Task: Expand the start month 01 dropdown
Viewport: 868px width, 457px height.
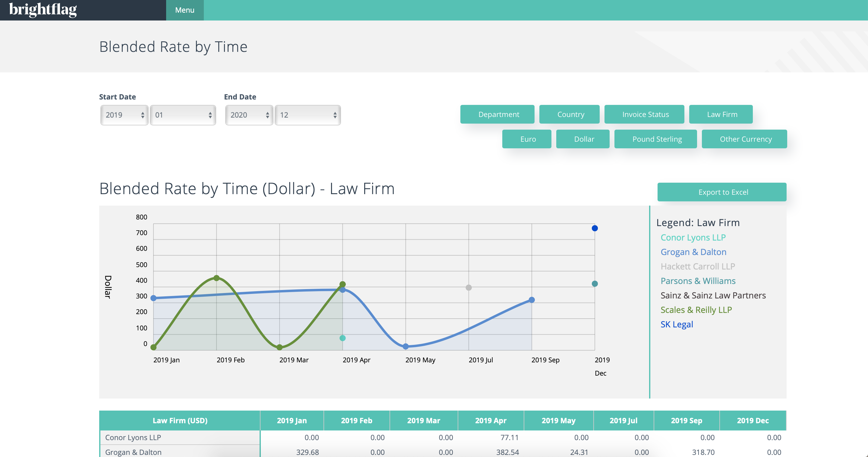Action: click(x=183, y=115)
